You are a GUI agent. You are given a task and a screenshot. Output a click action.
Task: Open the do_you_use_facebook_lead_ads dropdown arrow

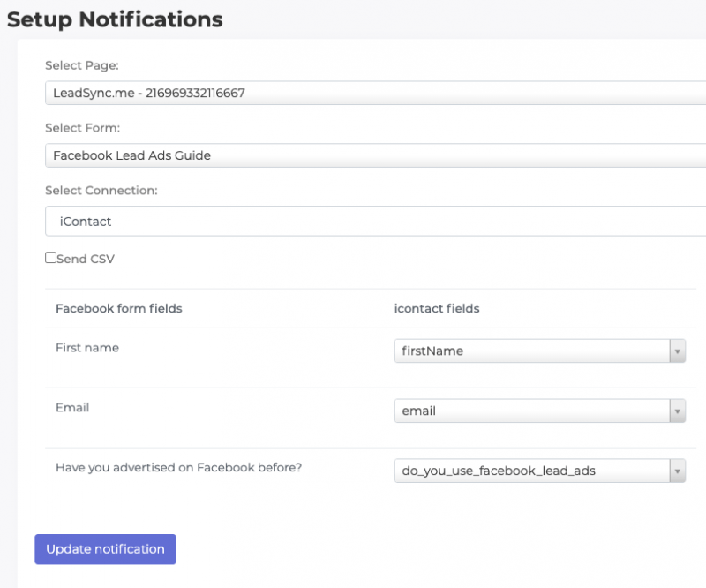[x=678, y=471]
